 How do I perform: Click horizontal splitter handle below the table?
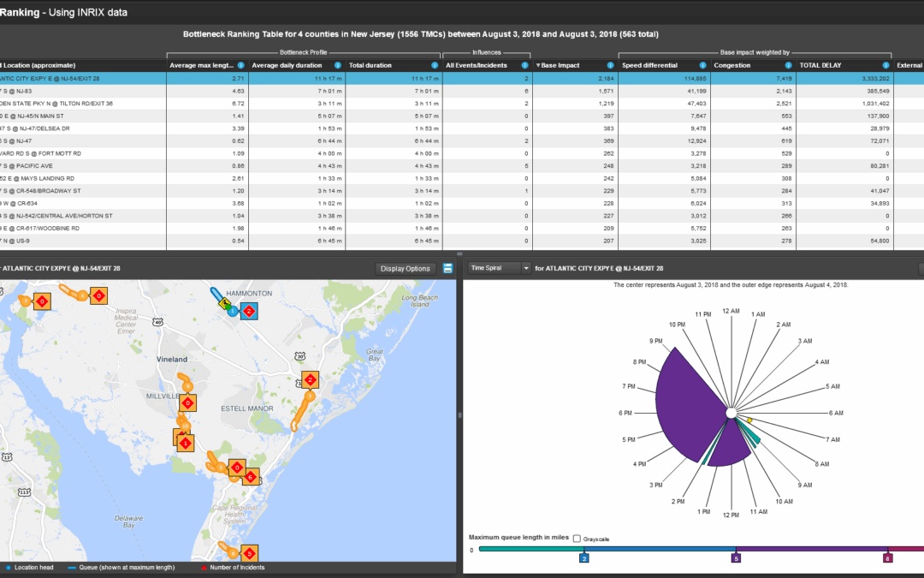click(x=460, y=253)
